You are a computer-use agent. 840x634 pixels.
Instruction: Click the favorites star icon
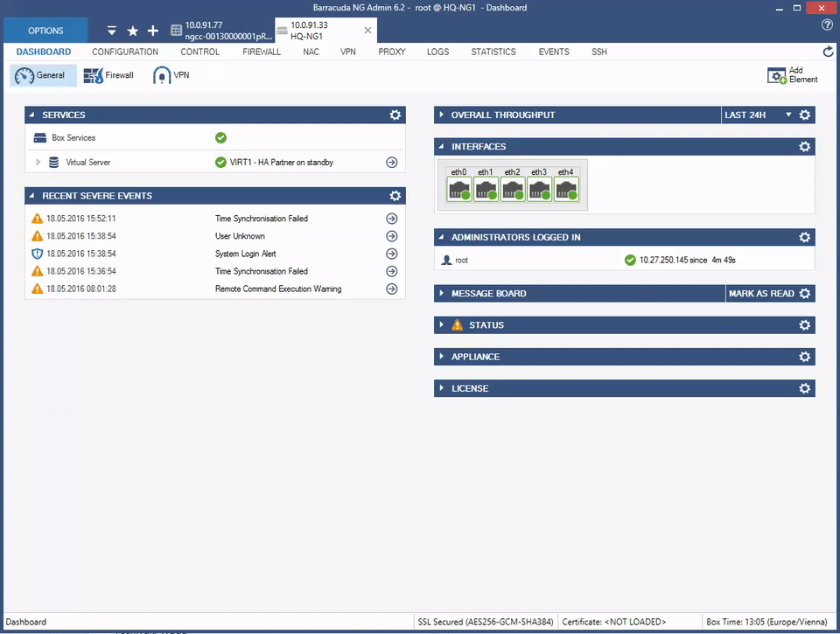click(133, 31)
